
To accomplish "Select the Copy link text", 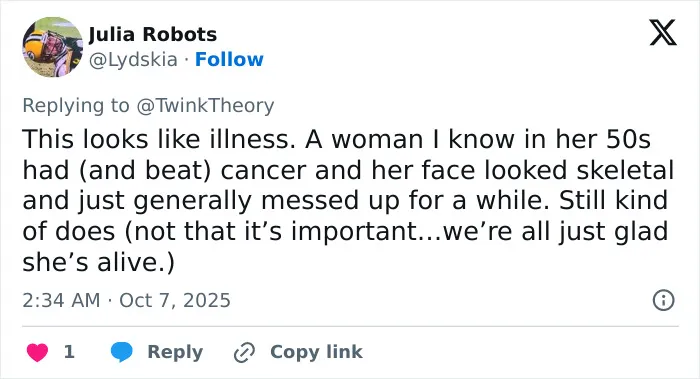I will (317, 352).
